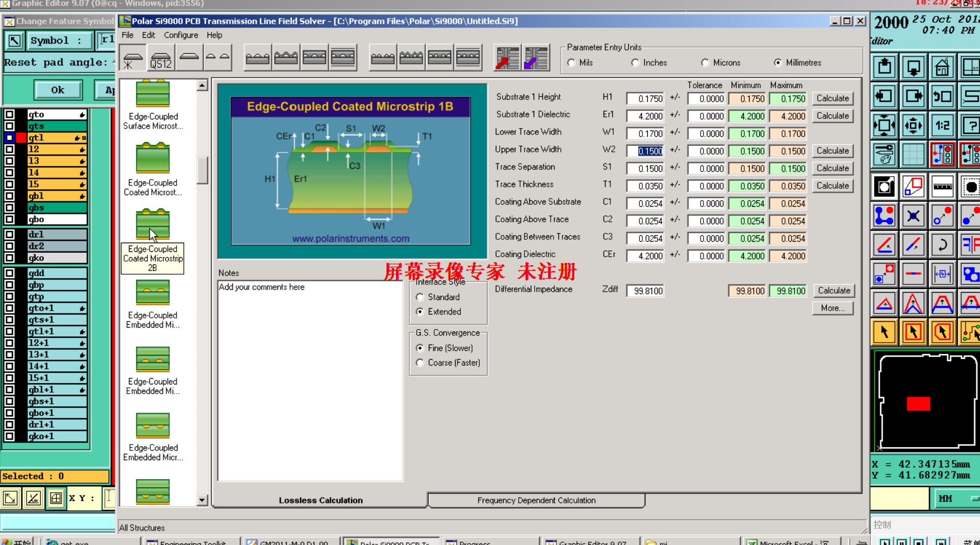This screenshot has width=980, height=545.
Task: Select Inches units radio button
Action: click(x=635, y=63)
